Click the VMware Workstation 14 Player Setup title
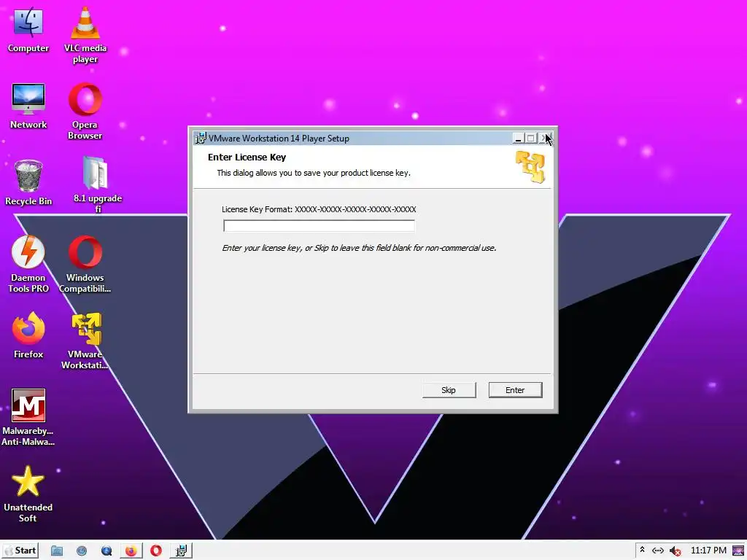This screenshot has width=747, height=560. tap(279, 138)
